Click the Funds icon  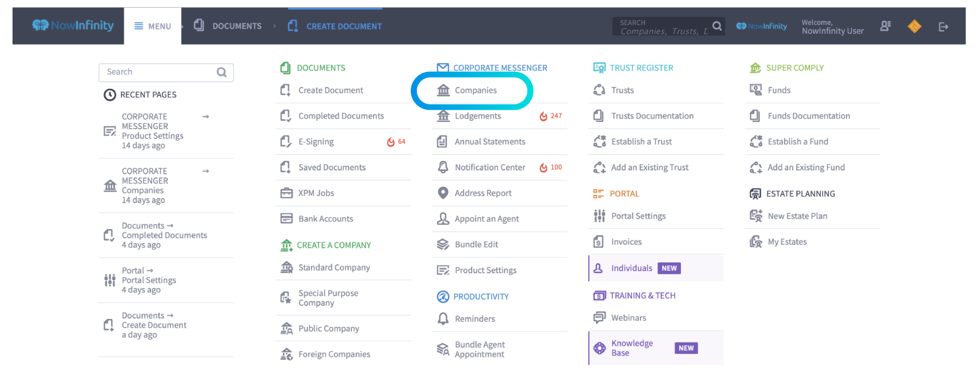[x=756, y=90]
